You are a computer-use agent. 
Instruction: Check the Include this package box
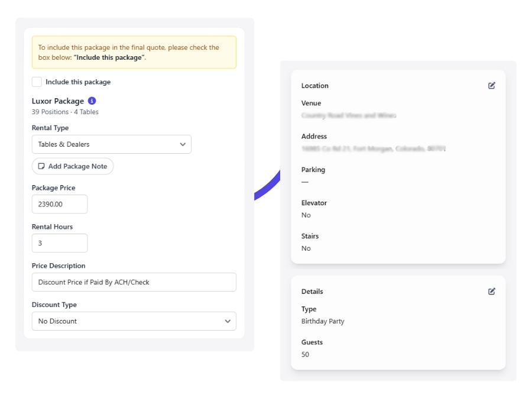[x=37, y=82]
